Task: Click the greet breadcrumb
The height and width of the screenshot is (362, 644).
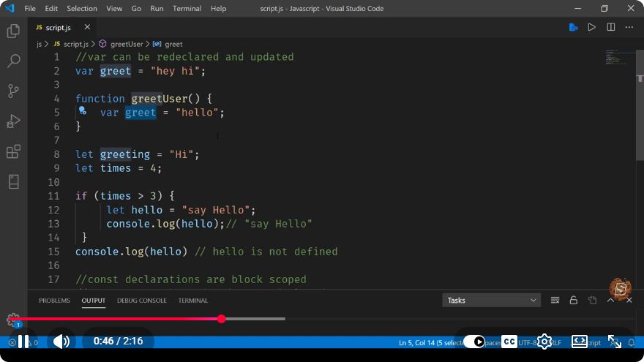Action: point(173,44)
